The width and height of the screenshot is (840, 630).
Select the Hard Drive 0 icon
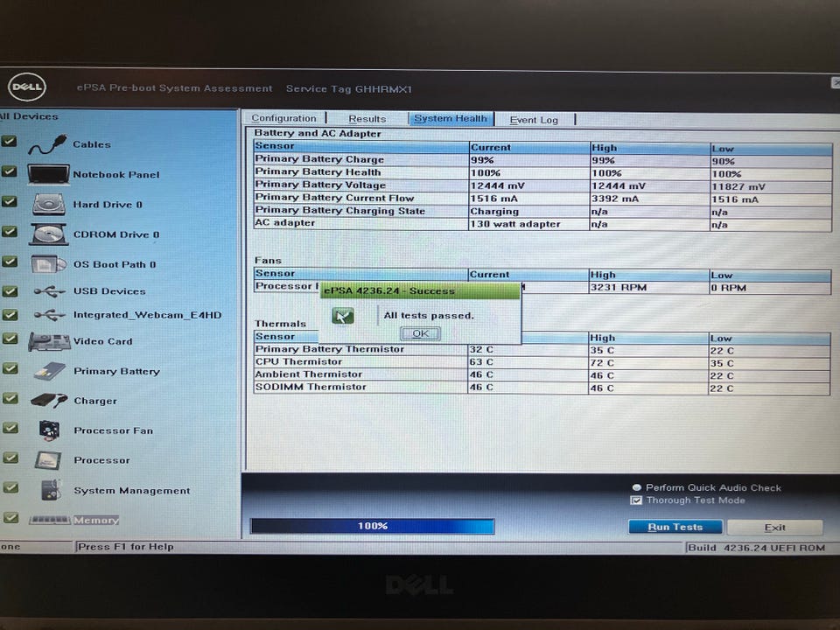pyautogui.click(x=49, y=205)
